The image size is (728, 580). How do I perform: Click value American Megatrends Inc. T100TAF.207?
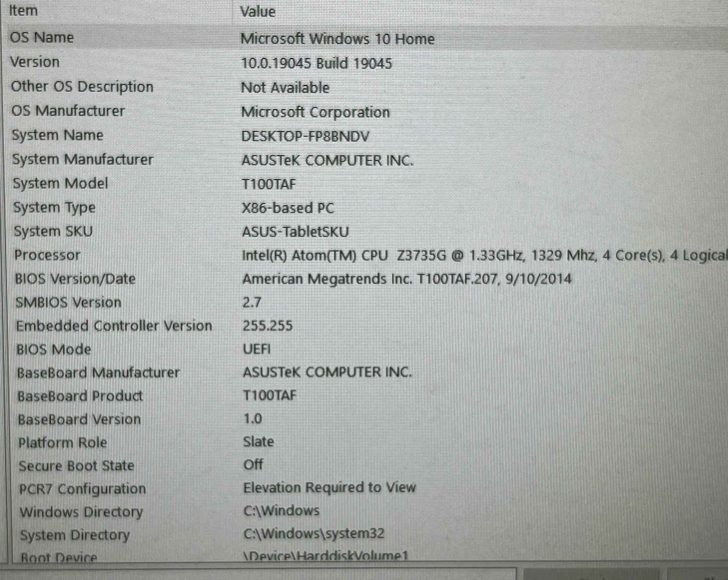tap(407, 279)
